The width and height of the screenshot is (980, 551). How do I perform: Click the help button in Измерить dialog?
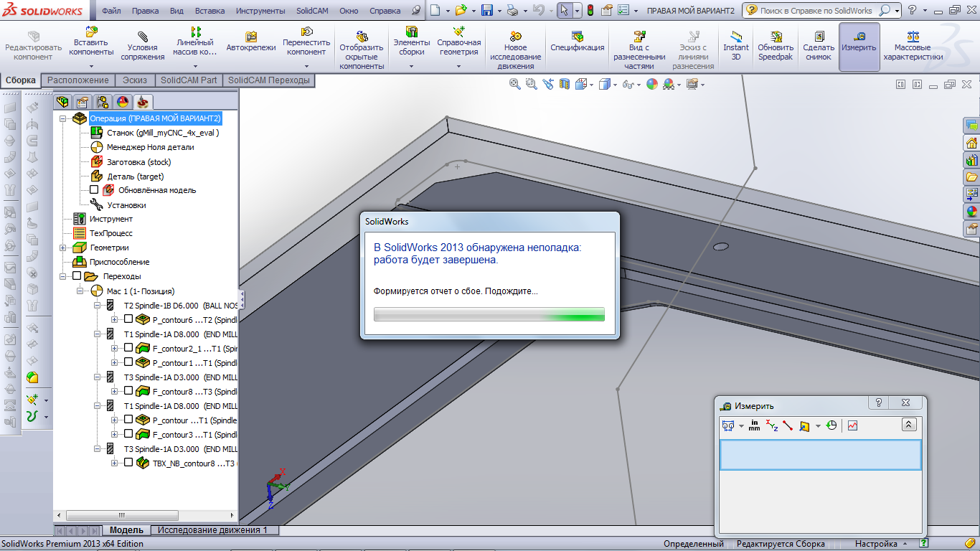tap(879, 403)
